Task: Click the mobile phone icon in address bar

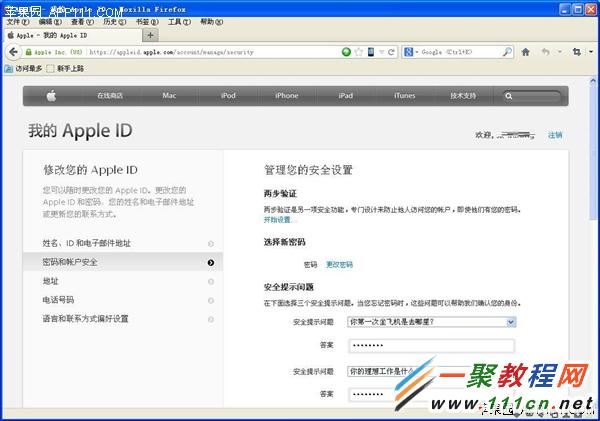Action: tap(371, 52)
